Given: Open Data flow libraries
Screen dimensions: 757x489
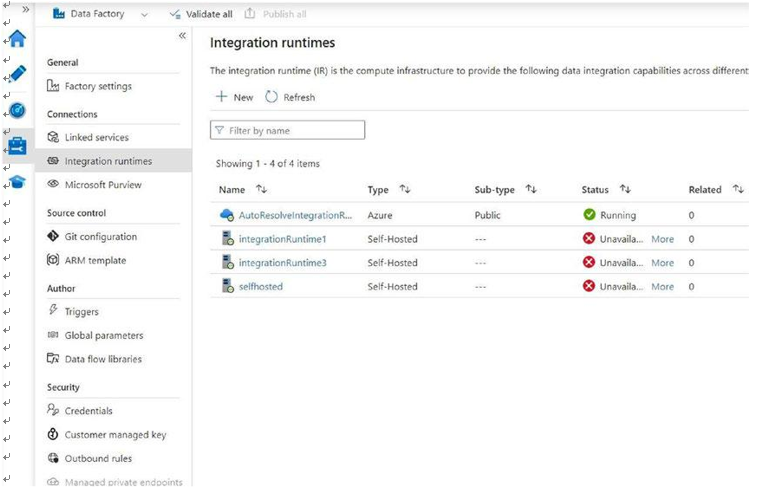Looking at the screenshot, I should click(x=103, y=359).
